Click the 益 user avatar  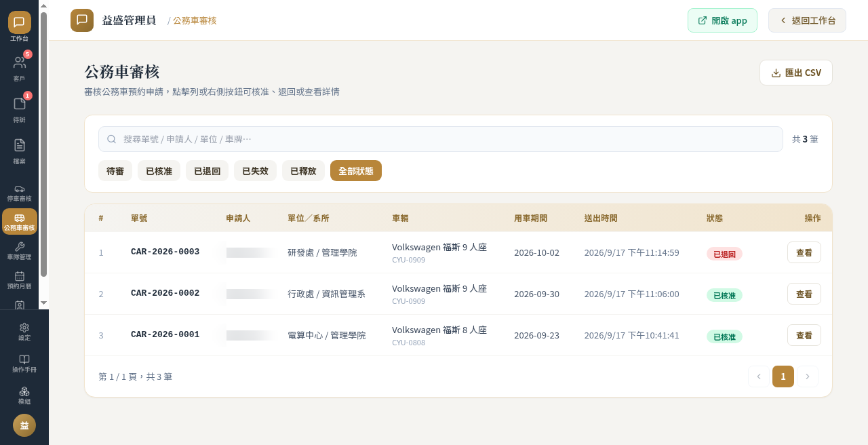(x=24, y=425)
